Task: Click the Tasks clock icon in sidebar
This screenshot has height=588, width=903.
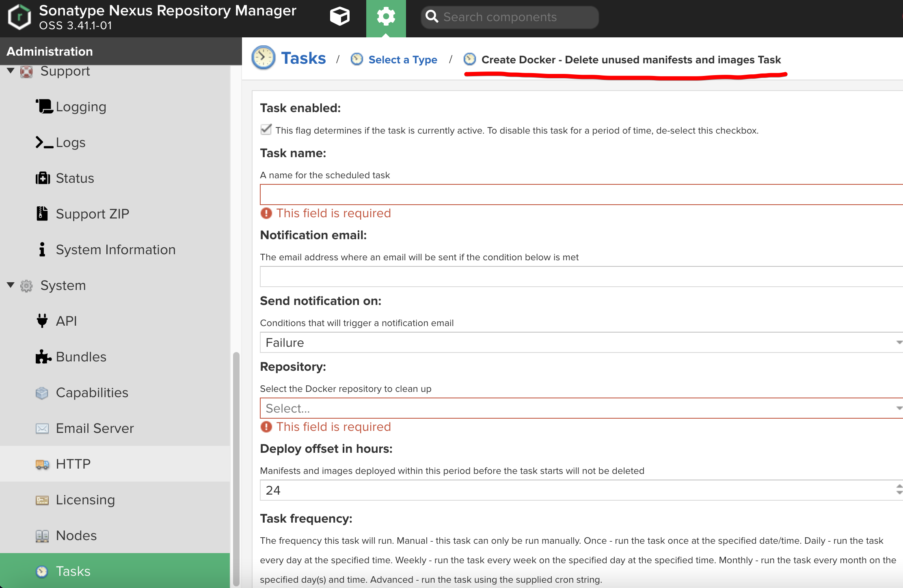Action: coord(42,571)
